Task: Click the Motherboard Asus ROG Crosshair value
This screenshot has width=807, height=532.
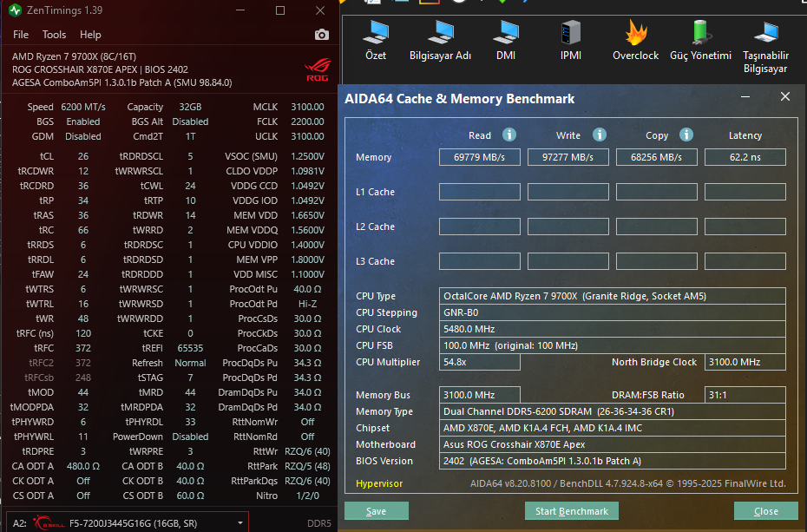Action: (612, 444)
